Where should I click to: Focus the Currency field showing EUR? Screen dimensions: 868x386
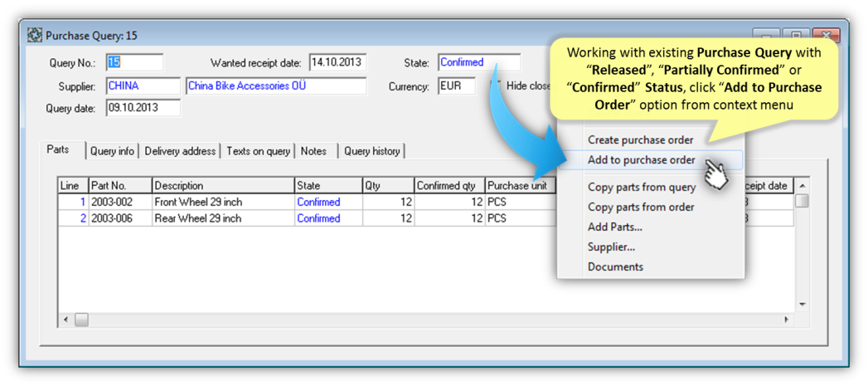pos(456,86)
